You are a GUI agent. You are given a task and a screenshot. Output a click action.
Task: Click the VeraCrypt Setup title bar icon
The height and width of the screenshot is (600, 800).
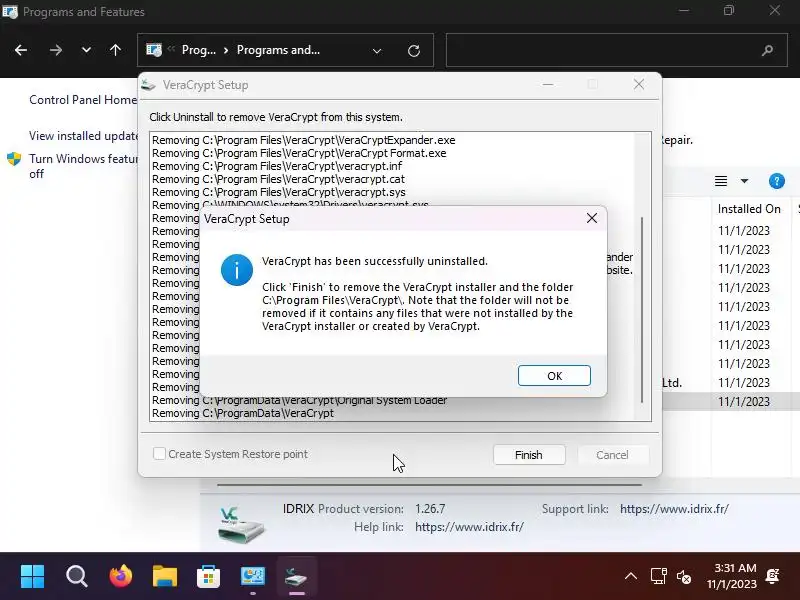tap(148, 85)
